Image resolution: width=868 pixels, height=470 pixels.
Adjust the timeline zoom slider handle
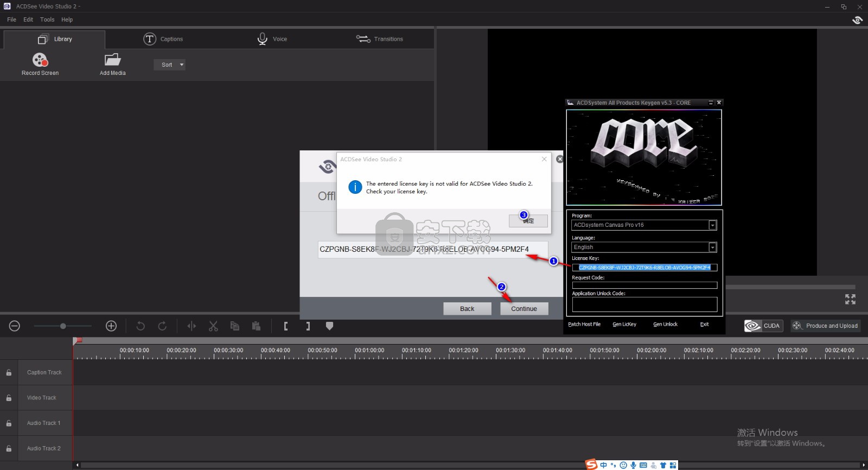(x=63, y=326)
